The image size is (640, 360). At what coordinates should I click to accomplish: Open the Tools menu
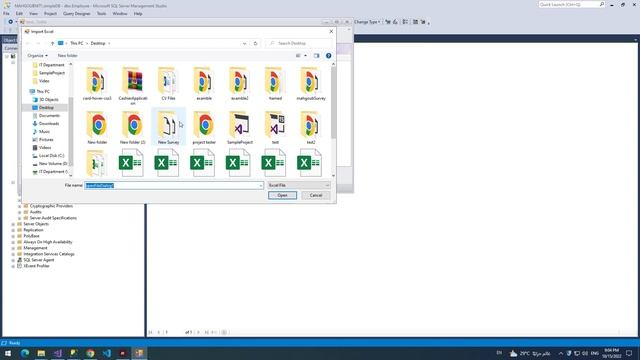point(101,13)
